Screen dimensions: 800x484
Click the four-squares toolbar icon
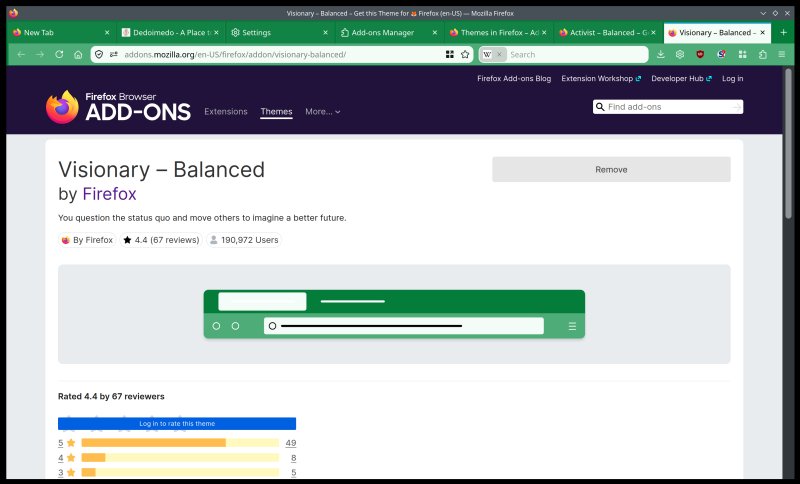coord(743,55)
